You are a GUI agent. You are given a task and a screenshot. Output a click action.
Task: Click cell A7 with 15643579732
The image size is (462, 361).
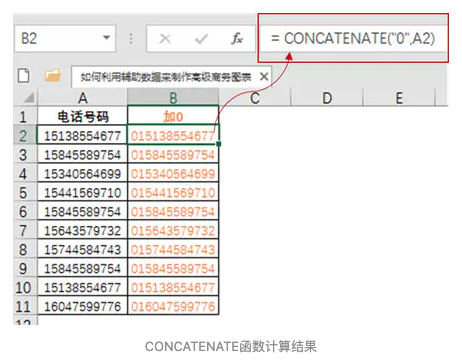click(x=83, y=230)
